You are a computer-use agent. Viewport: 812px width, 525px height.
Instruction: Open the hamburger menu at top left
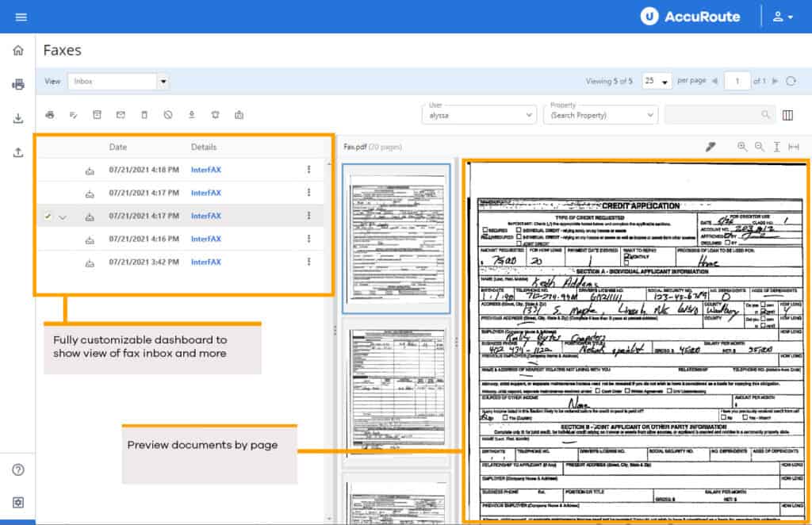click(x=21, y=17)
